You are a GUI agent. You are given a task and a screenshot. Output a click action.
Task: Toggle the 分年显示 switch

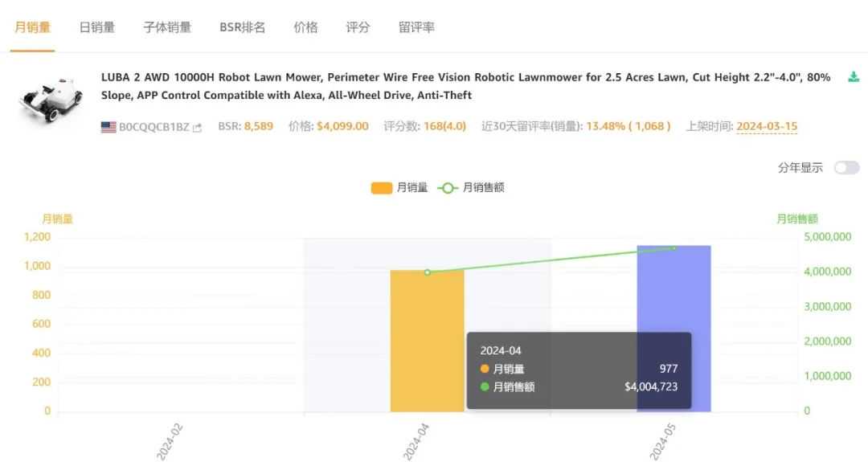[847, 168]
